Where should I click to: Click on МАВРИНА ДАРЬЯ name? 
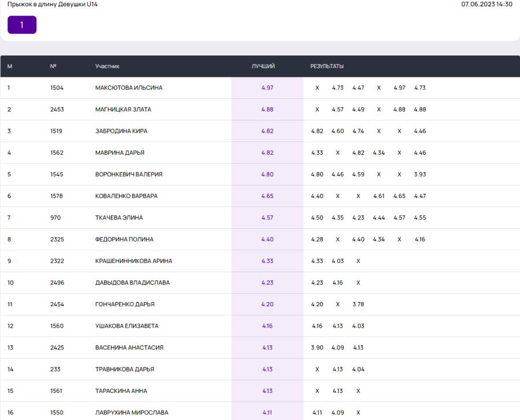coord(120,153)
